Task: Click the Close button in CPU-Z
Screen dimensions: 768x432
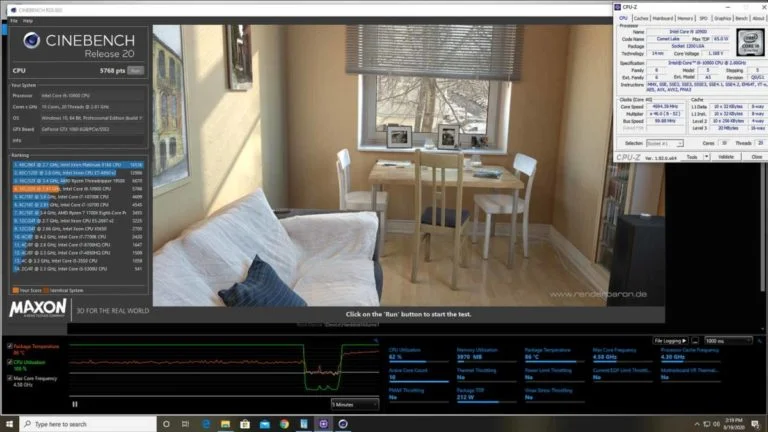Action: [756, 157]
